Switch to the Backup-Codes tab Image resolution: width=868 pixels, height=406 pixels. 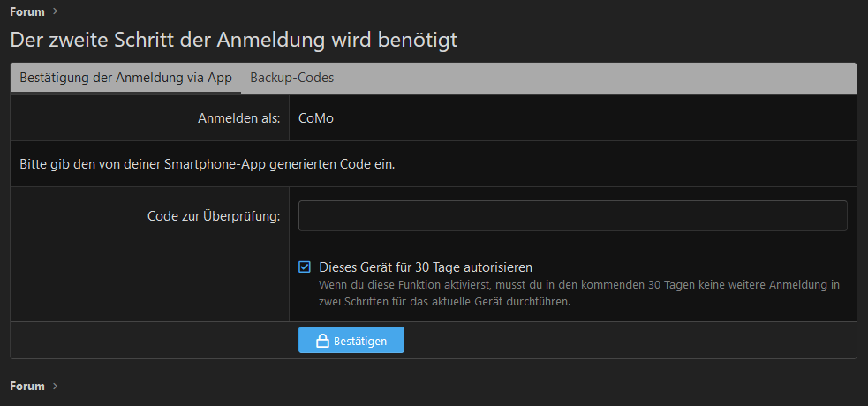[x=291, y=78]
